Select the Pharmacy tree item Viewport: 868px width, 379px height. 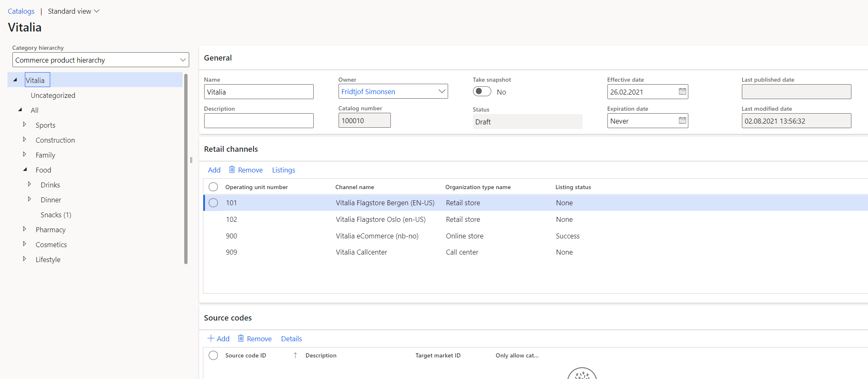(51, 230)
